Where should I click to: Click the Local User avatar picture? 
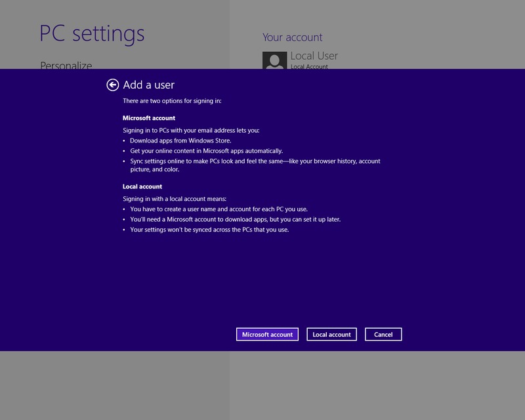[274, 60]
